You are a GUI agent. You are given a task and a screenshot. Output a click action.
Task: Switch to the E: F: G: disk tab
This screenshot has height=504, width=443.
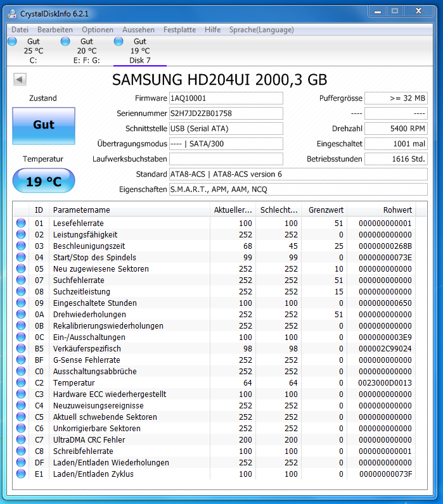click(x=86, y=51)
